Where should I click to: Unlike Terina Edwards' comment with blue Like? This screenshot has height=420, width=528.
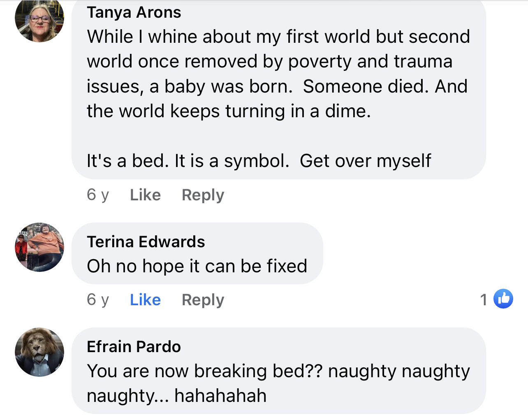[145, 300]
